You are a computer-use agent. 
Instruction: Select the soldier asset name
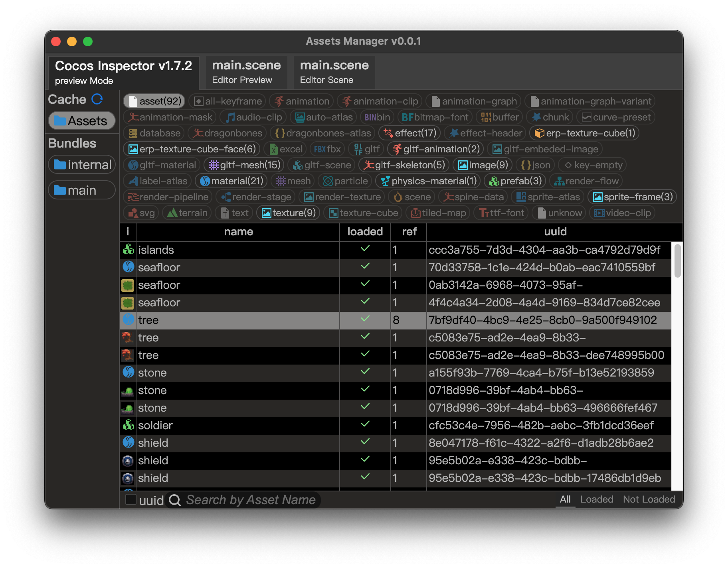click(155, 425)
